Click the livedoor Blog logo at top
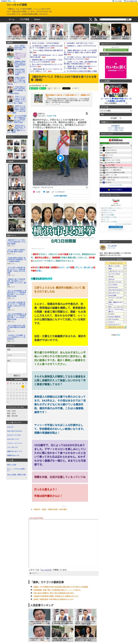The image size is (138, 644). 6,1
